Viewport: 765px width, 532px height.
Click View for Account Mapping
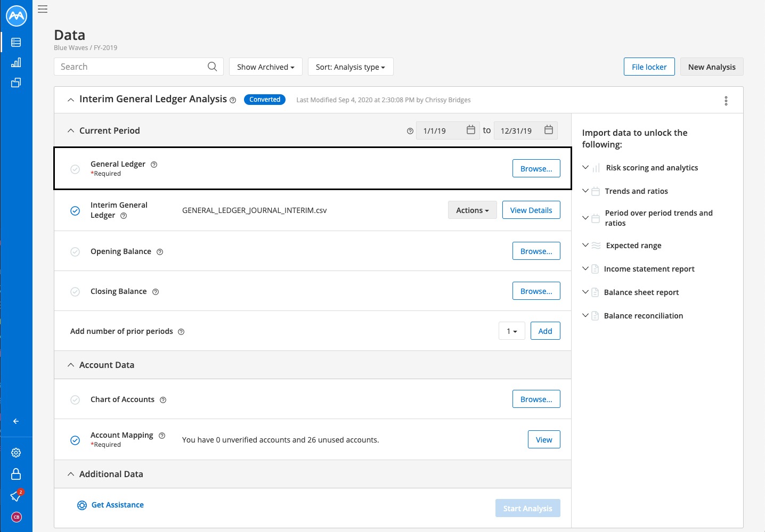[x=544, y=439]
